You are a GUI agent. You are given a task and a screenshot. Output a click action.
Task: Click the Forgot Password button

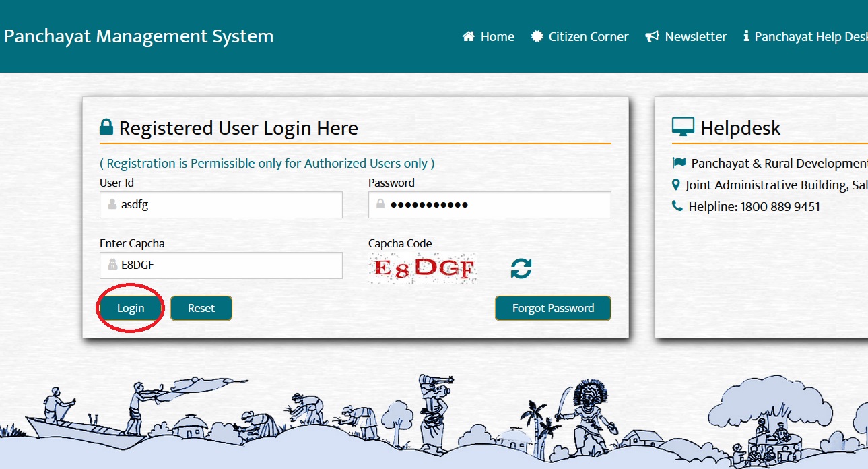tap(553, 308)
